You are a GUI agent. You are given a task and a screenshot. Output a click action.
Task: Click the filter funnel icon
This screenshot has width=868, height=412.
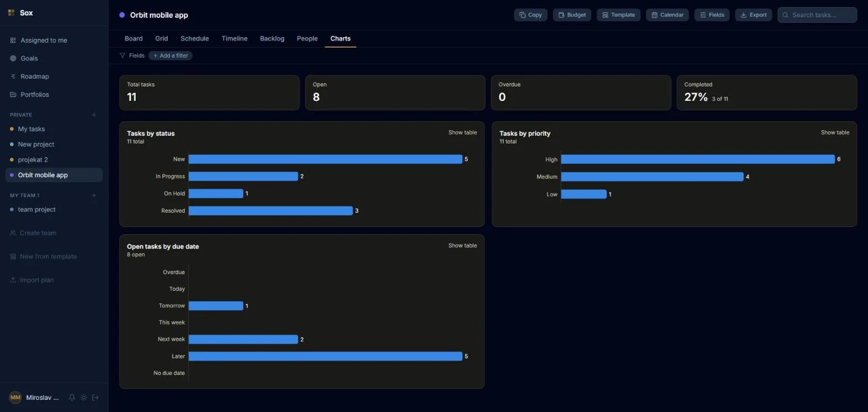122,55
